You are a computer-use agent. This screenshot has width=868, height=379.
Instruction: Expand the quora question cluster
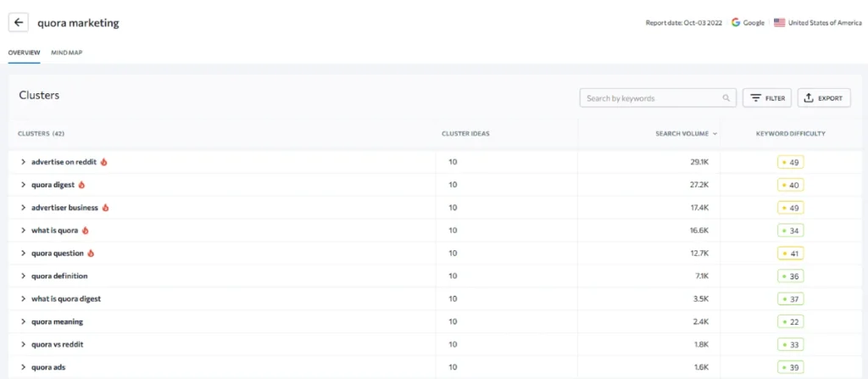coord(23,254)
